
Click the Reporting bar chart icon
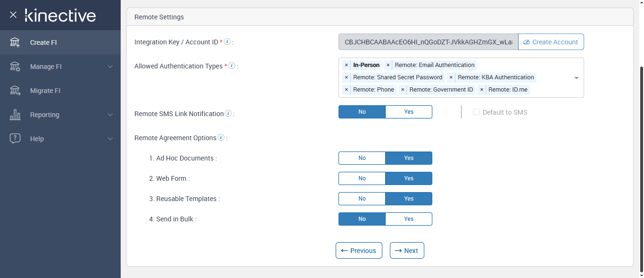click(x=15, y=115)
